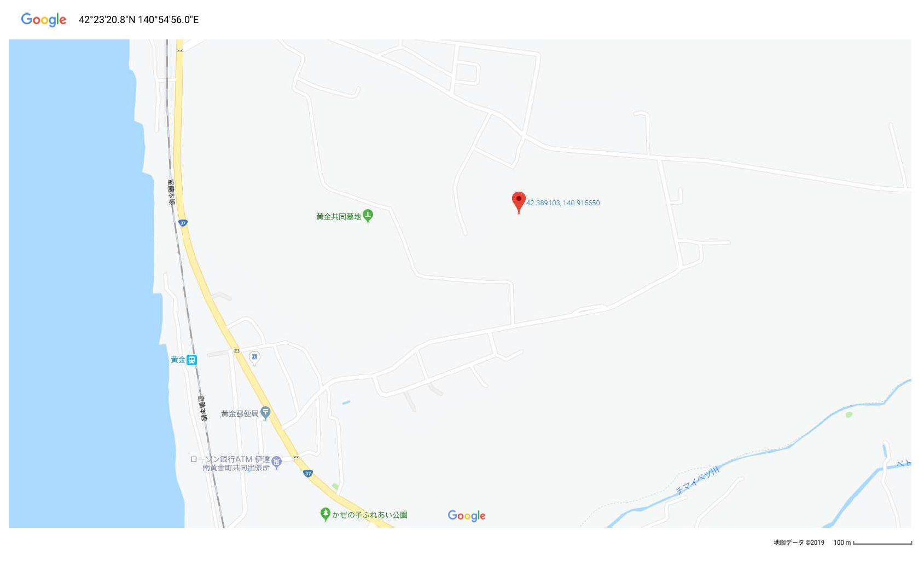Select the 42°23'20.8"N 140°54'56.0"E title text
This screenshot has width=924, height=565.
138,20
